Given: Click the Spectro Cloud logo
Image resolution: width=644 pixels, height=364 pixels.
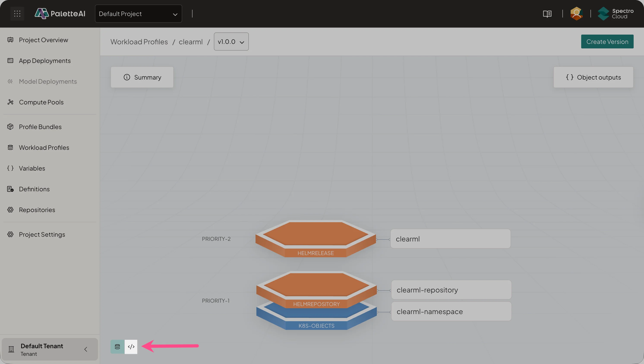Looking at the screenshot, I should pos(616,14).
